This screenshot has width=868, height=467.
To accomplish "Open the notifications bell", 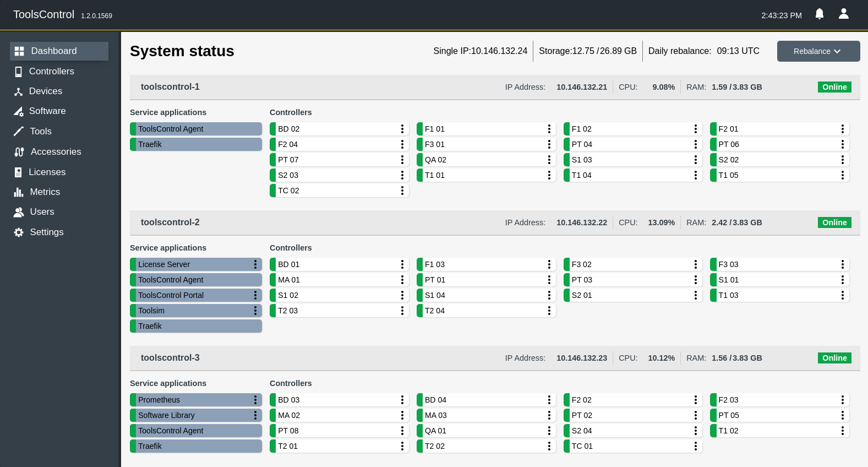I will 820,14.
